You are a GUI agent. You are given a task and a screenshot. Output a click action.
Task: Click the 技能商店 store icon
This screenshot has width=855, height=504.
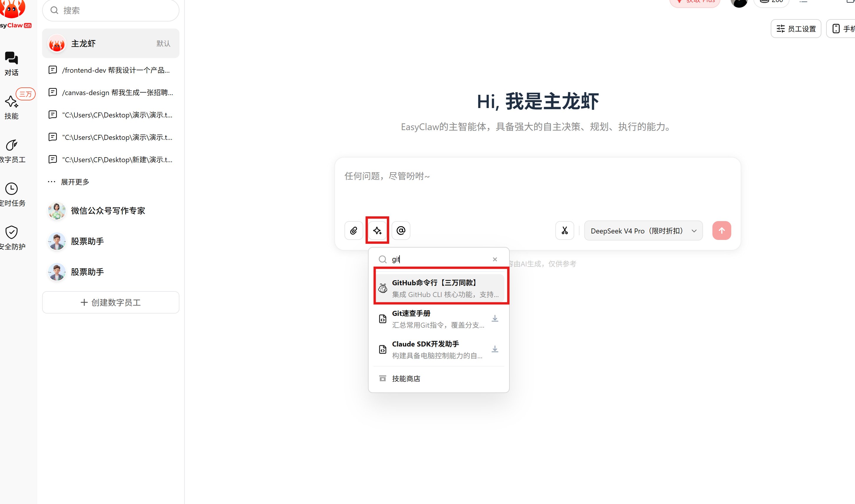[383, 378]
